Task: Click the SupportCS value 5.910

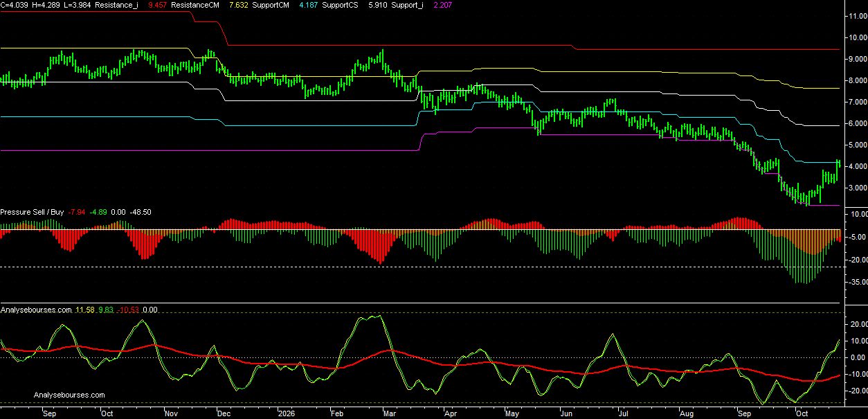Action: coord(379,4)
